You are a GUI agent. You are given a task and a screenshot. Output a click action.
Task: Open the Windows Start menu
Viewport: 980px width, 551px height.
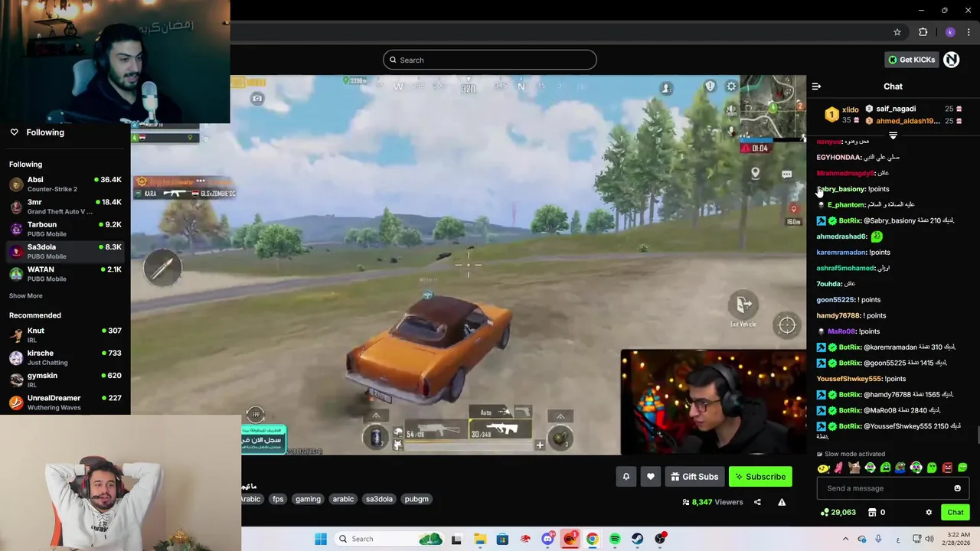click(321, 539)
